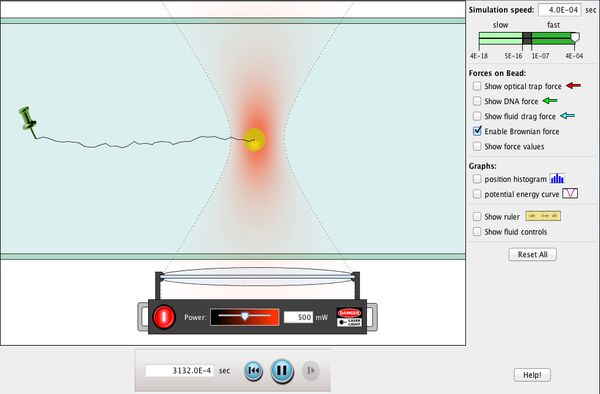Enable Show DNA force checkbox
Image resolution: width=600 pixels, height=394 pixels.
point(477,101)
